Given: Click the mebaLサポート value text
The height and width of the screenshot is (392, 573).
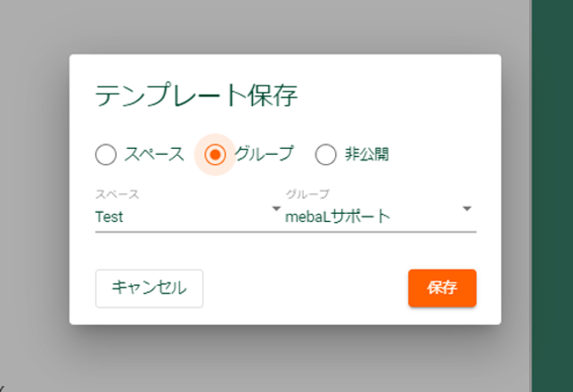Looking at the screenshot, I should [x=338, y=216].
